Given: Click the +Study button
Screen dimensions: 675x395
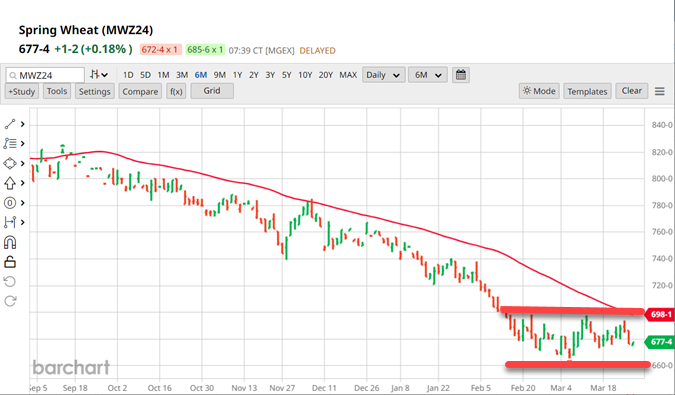Looking at the screenshot, I should click(22, 91).
